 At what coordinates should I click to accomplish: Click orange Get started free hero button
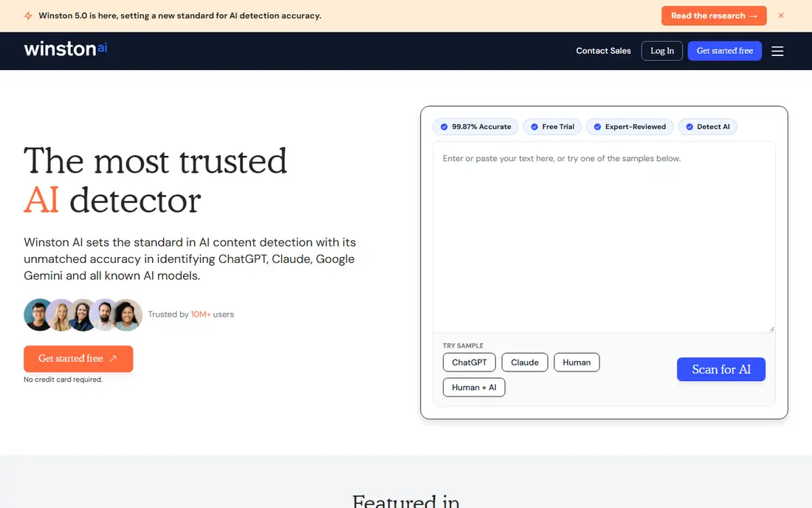click(x=78, y=358)
